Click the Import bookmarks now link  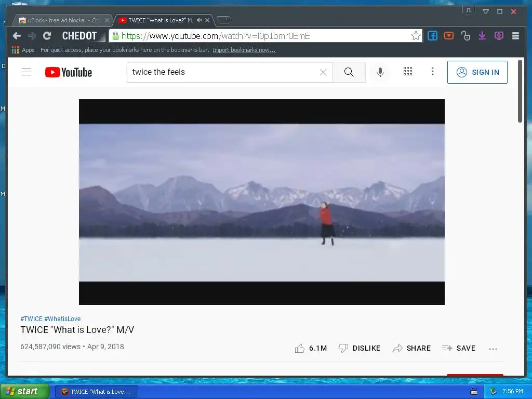coord(244,50)
